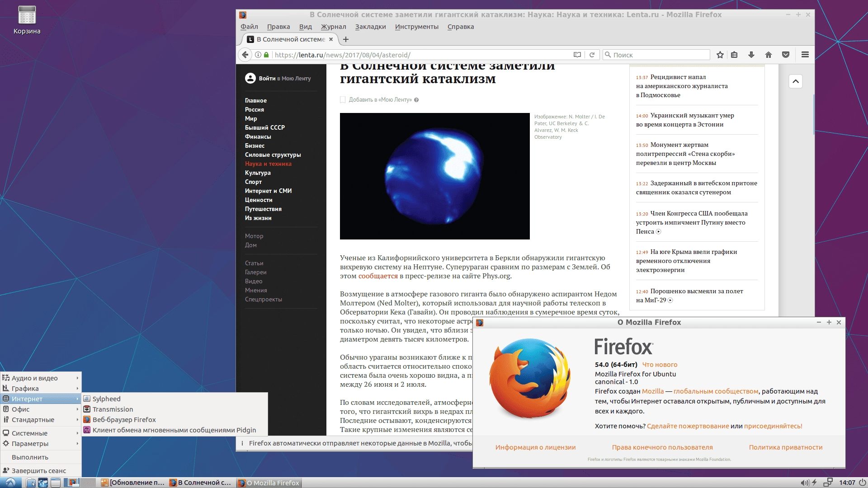This screenshot has height=488, width=868.
Task: Launch Pidgin instant messaging client
Action: (x=175, y=430)
